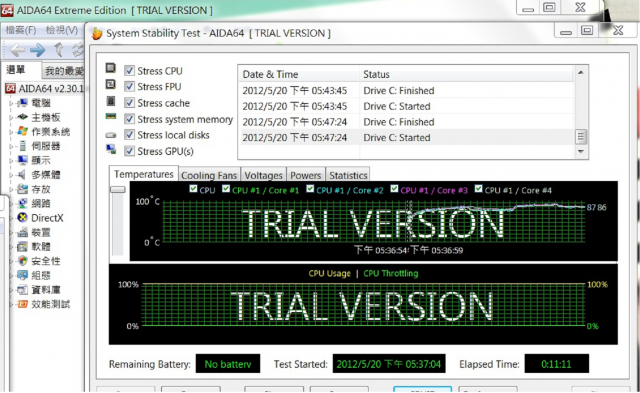Click the log list scroll down arrow
Image resolution: width=640 pixels, height=393 pixels.
[x=580, y=151]
